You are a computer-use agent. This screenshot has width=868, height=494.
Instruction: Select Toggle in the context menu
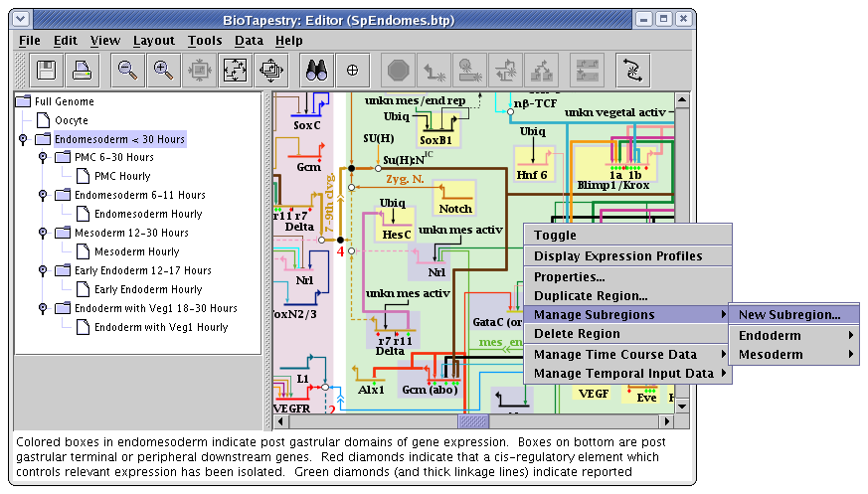click(x=555, y=236)
